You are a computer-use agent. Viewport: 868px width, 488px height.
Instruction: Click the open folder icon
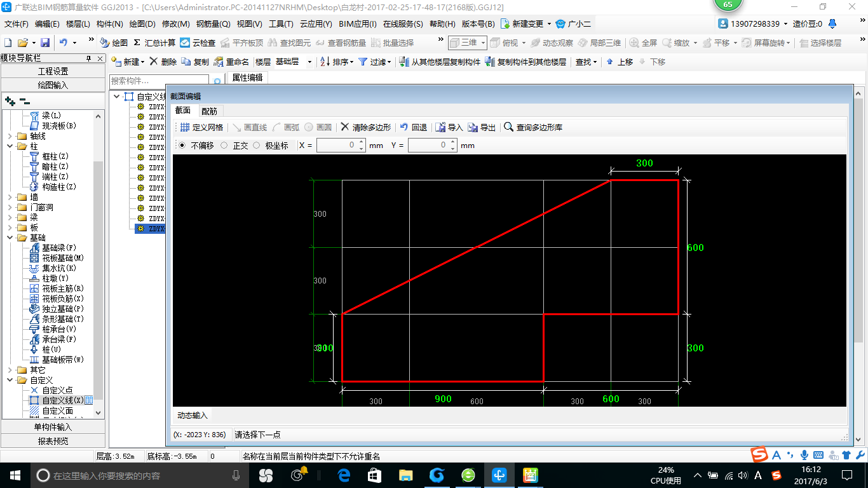coord(22,43)
